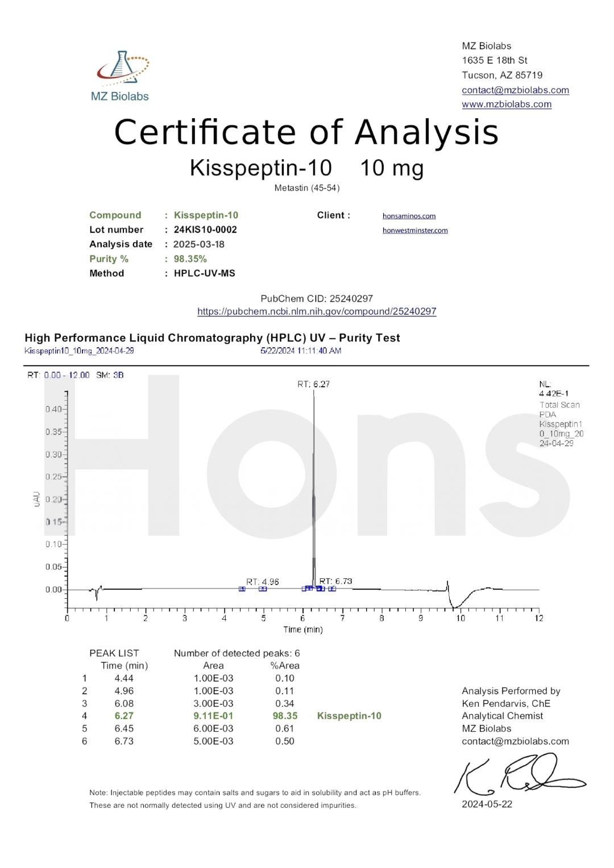
Task: Click the MZ Biolabs flask logo
Action: point(120,76)
